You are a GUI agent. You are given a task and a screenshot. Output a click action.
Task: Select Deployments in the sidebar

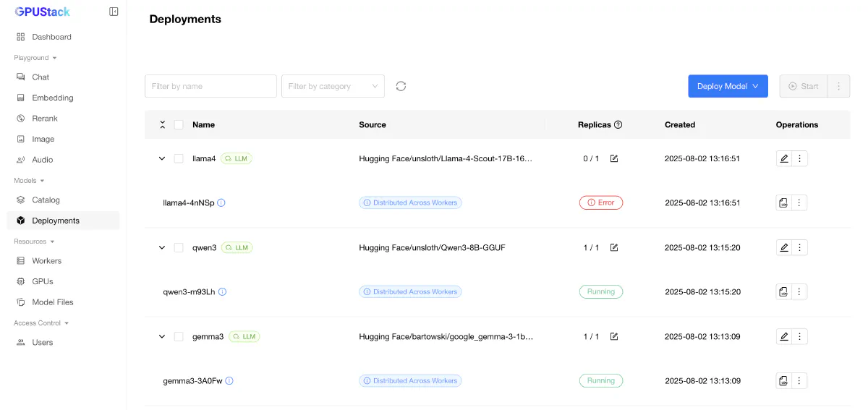tap(63, 221)
